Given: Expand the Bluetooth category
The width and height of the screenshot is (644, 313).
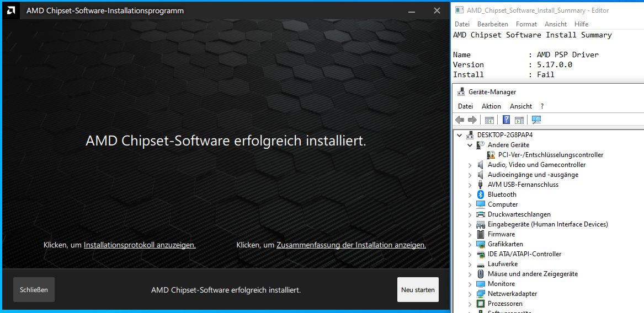Looking at the screenshot, I should point(470,195).
